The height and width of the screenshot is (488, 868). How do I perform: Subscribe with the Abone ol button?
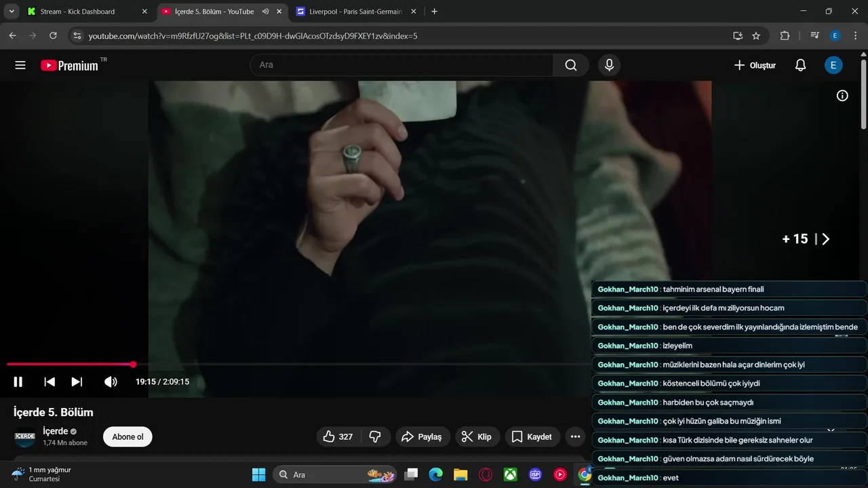point(127,436)
